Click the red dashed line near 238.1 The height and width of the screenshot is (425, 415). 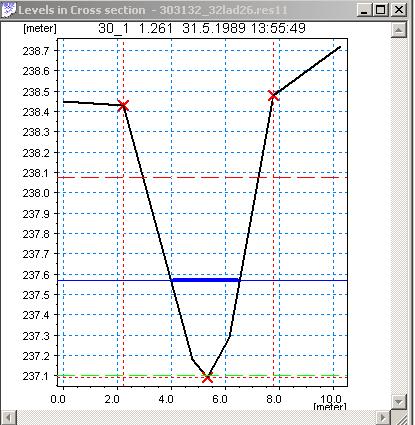(x=202, y=177)
